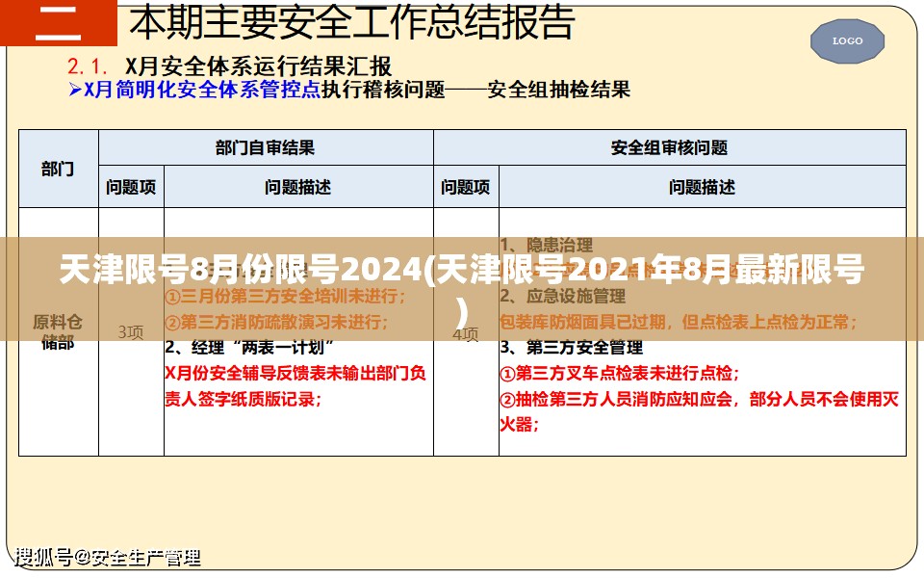Select the title 本期主要安全工作总结报告
The width and height of the screenshot is (924, 578).
coord(352,21)
